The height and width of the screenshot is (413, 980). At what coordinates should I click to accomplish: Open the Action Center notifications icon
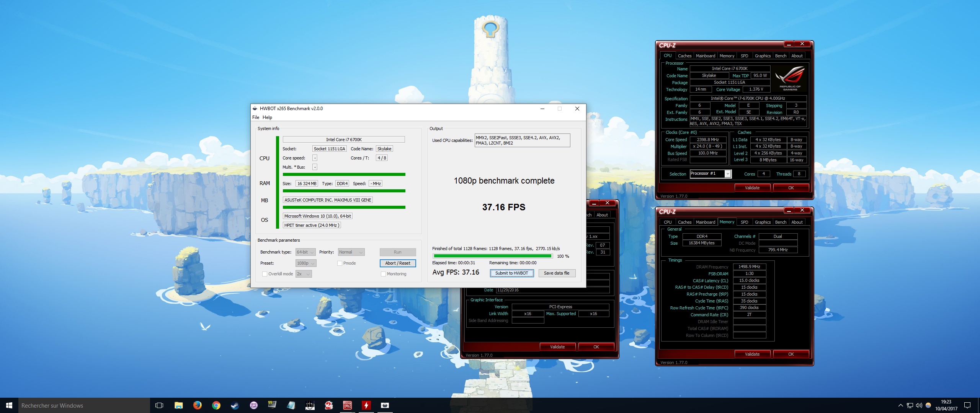(967, 405)
